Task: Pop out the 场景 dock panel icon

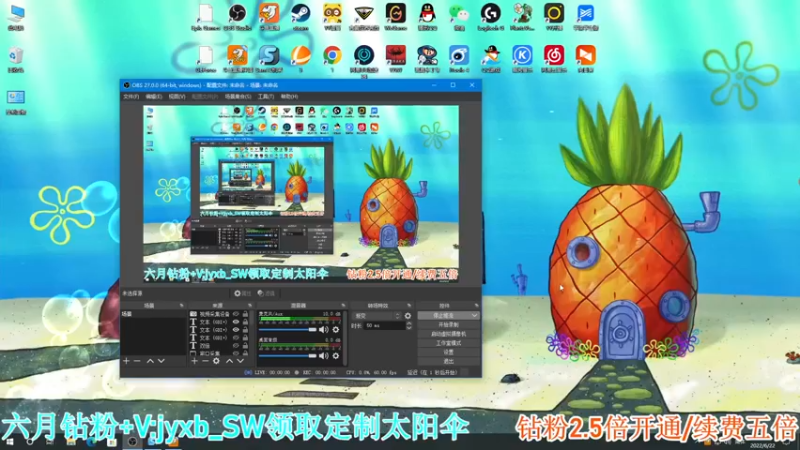Action: 181,306
